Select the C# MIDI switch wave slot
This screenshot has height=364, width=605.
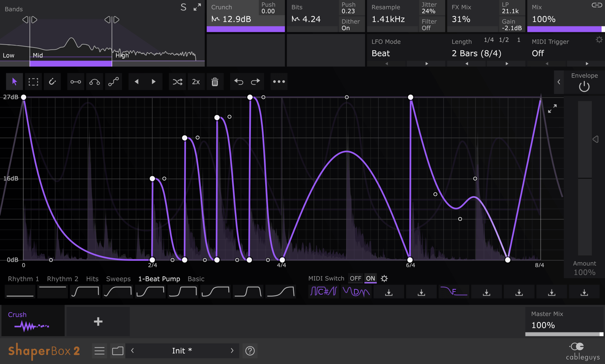[x=324, y=291]
